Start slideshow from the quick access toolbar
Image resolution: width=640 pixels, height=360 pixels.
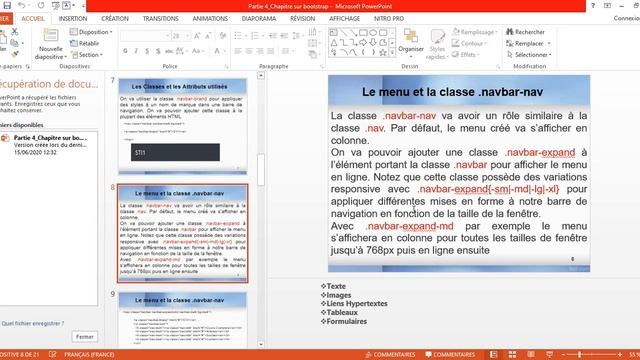coord(56,5)
